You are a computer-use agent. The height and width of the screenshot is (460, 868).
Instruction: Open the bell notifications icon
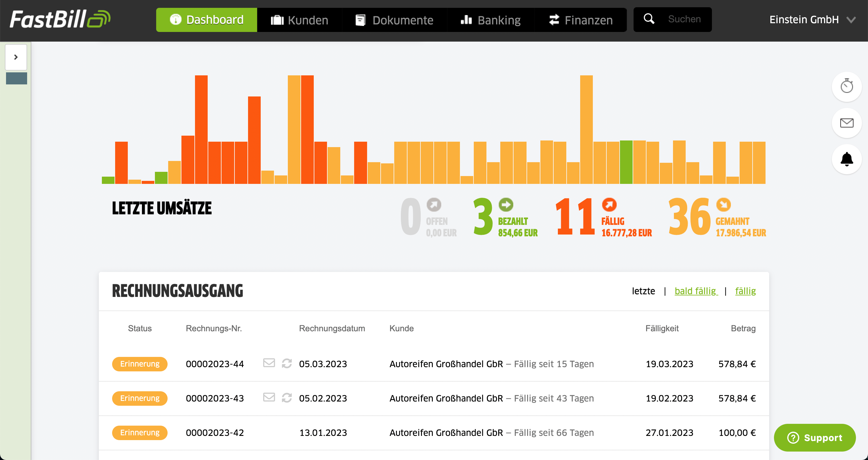(846, 159)
